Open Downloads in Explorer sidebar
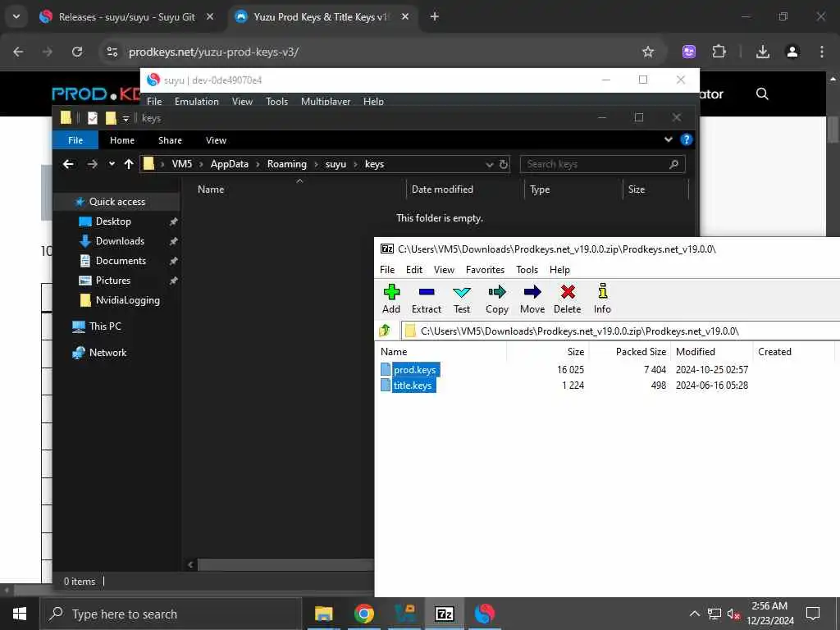This screenshot has height=630, width=840. coord(120,241)
